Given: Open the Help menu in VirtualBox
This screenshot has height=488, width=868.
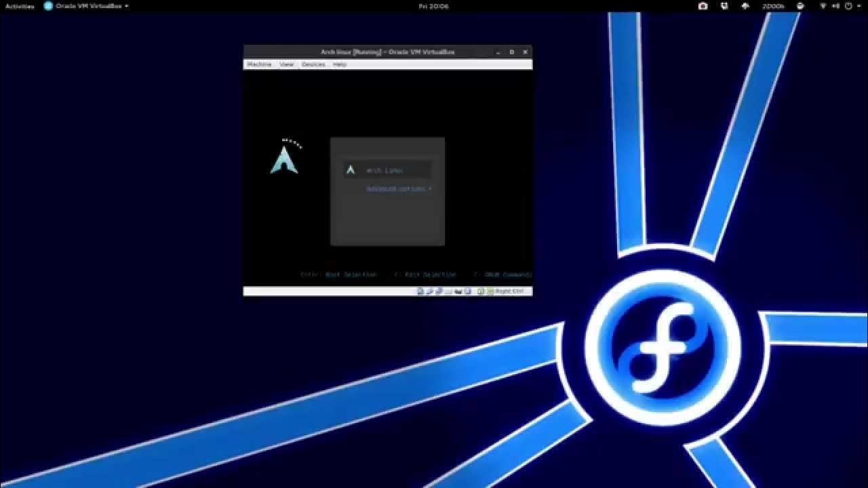Looking at the screenshot, I should (x=340, y=64).
